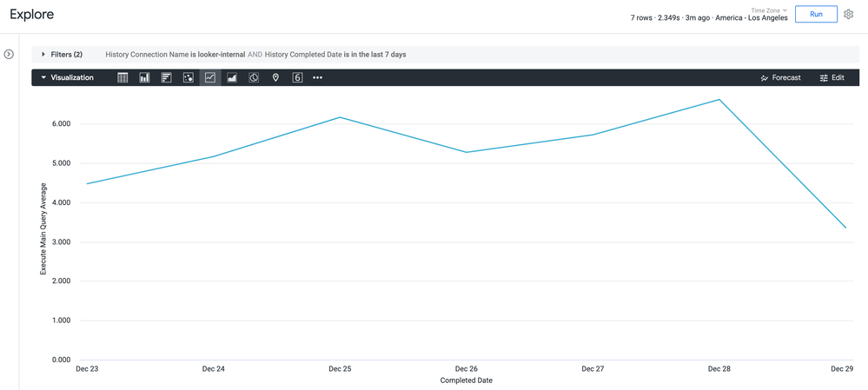Select the Column chart visualization icon
The width and height of the screenshot is (868, 390).
pos(144,78)
